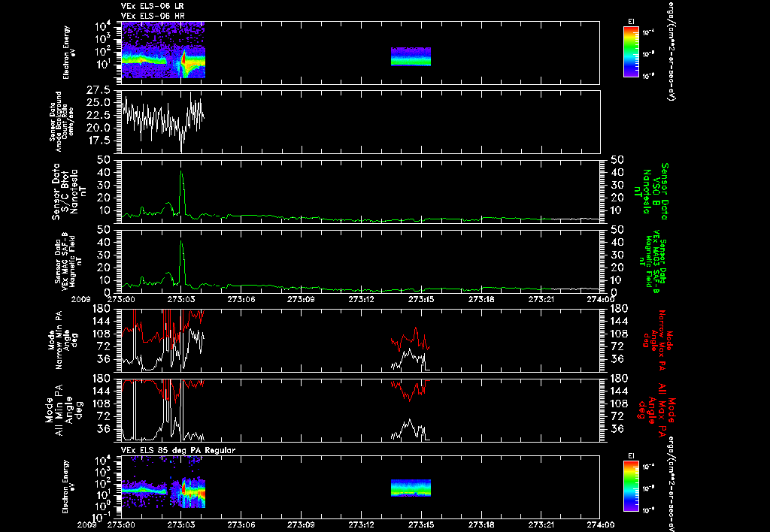Image resolution: width=770 pixels, height=532 pixels.
Task: Click the top-left electron energy spectrogram
Action: point(163,50)
